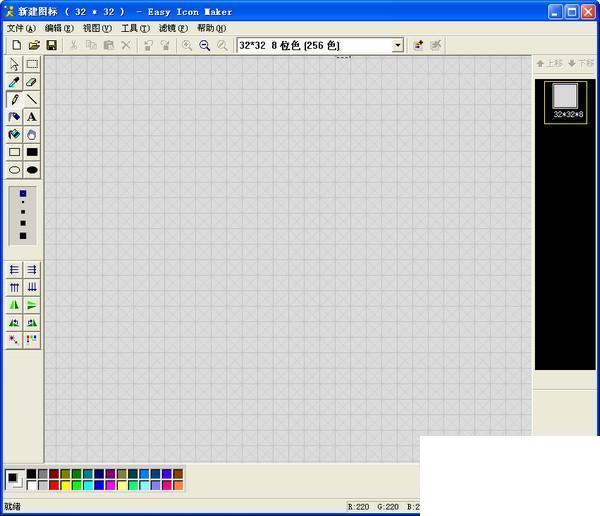This screenshot has width=600, height=516.
Task: Open an existing file via folder icon
Action: (34, 45)
